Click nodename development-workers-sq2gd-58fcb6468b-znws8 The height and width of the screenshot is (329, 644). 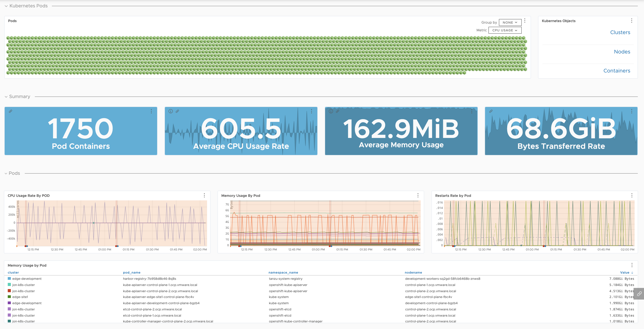pos(443,279)
